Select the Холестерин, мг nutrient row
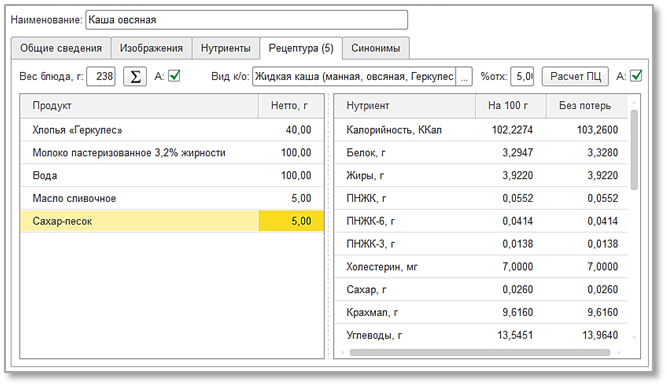The height and width of the screenshot is (386, 667). (x=481, y=267)
